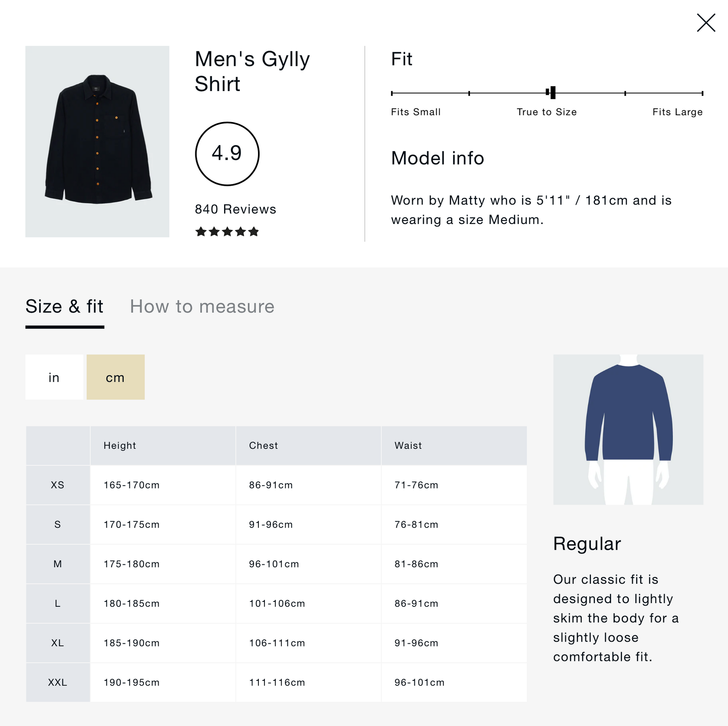Image resolution: width=728 pixels, height=726 pixels.
Task: Select the Size & fit tab
Action: [x=65, y=306]
